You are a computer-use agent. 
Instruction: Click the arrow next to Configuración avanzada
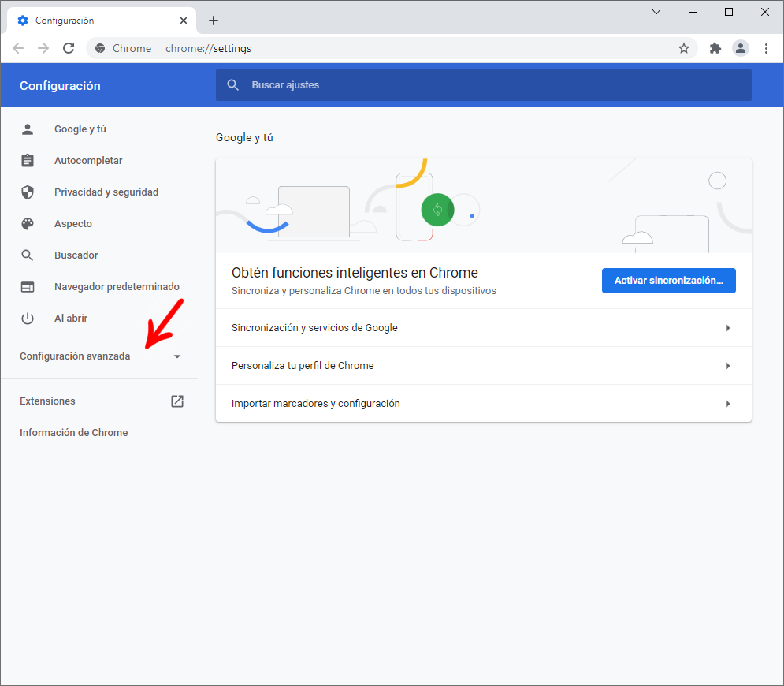(177, 356)
